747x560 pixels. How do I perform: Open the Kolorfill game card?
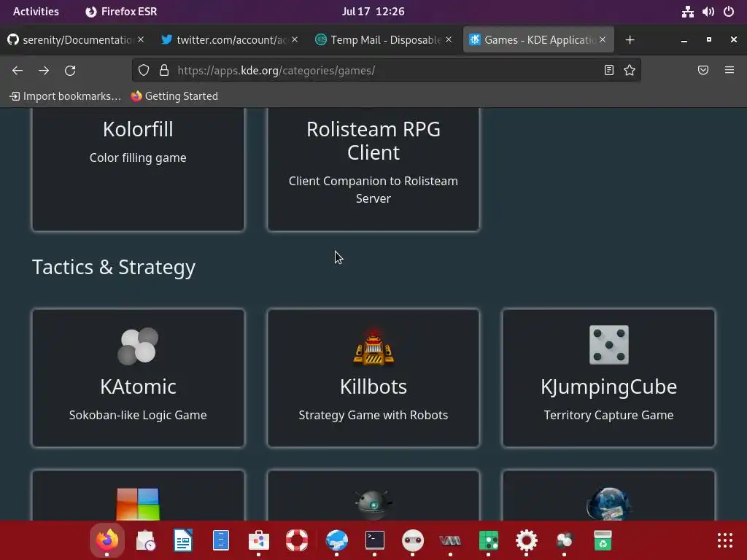click(x=138, y=169)
